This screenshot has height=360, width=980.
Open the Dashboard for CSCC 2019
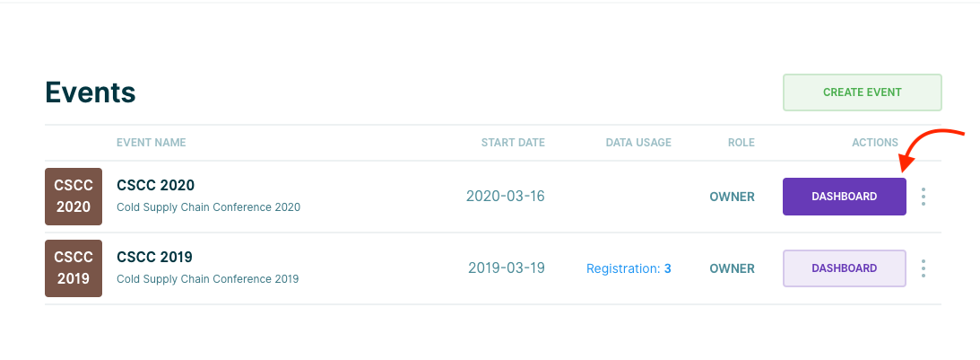[x=844, y=268]
